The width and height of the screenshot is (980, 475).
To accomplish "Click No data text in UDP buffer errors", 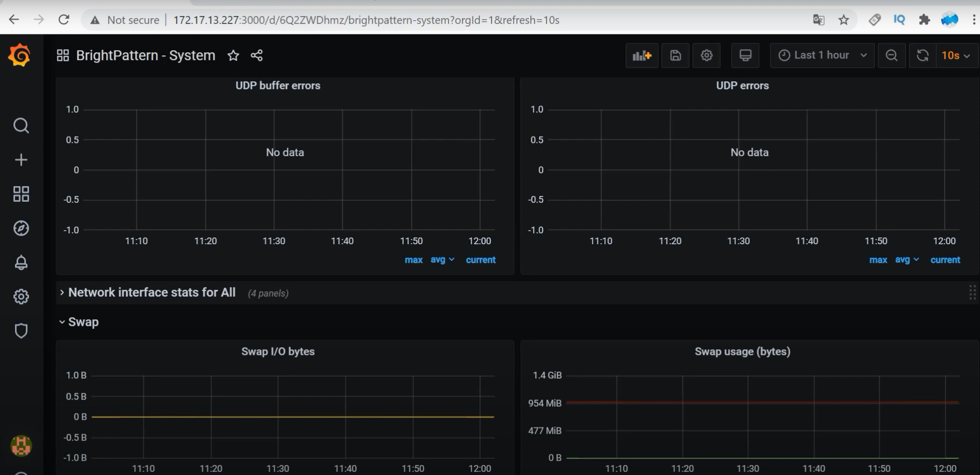I will pyautogui.click(x=285, y=153).
